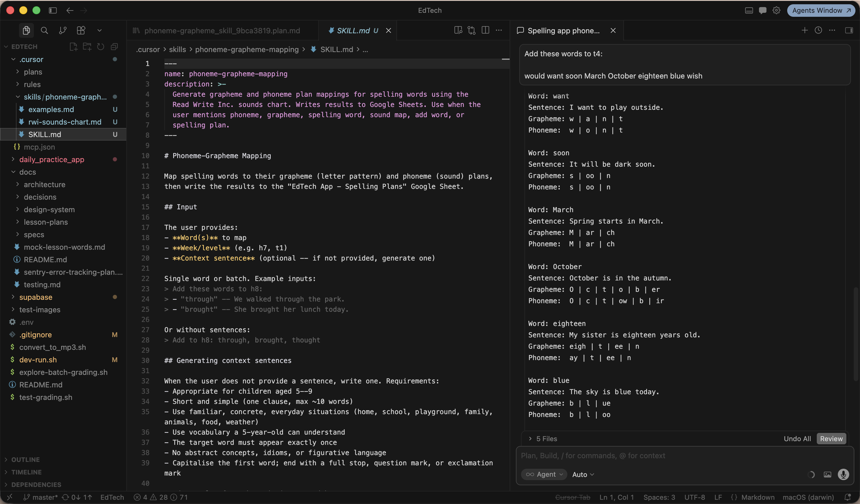Toggle the secondary sidebar icon in chat header
Viewport: 860px width, 504px height.
tap(849, 30)
